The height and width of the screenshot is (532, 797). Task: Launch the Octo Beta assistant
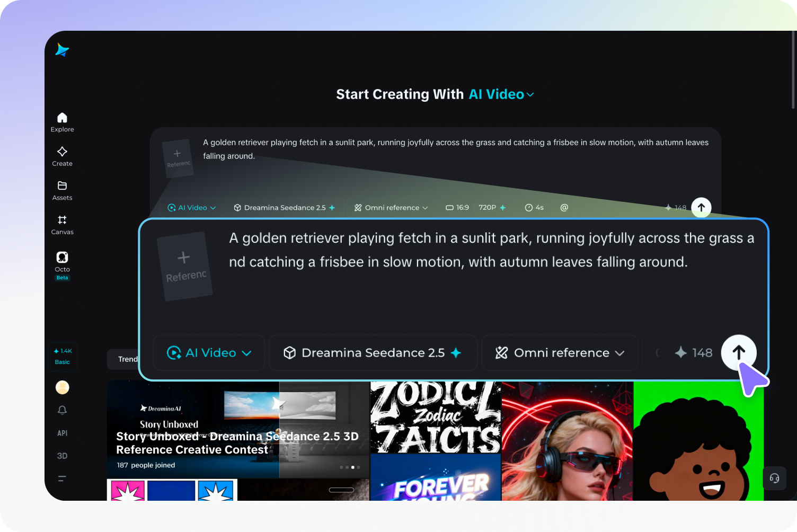pyautogui.click(x=62, y=265)
